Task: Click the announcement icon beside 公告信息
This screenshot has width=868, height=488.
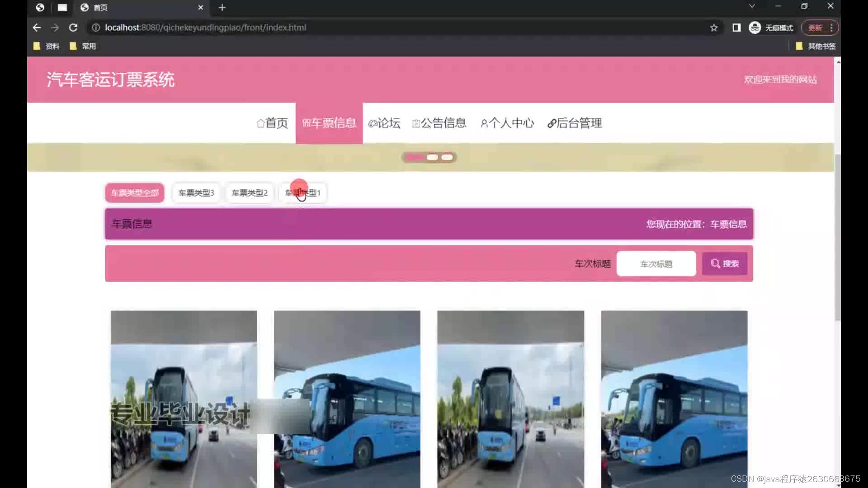Action: [x=415, y=123]
